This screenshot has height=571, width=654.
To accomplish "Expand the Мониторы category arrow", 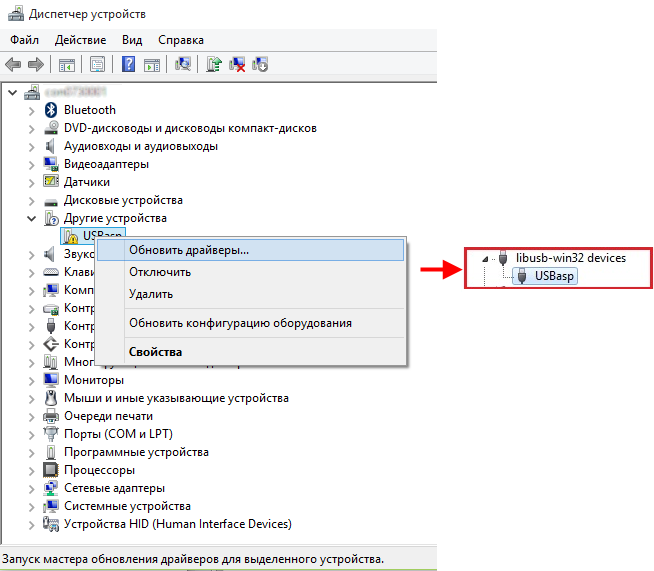I will click(32, 380).
